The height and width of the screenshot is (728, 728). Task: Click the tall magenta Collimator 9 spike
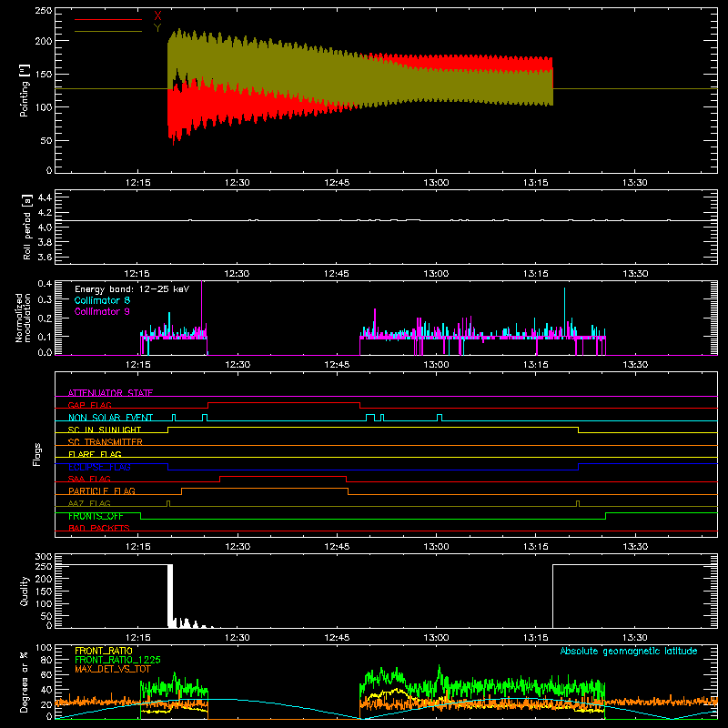[201, 307]
